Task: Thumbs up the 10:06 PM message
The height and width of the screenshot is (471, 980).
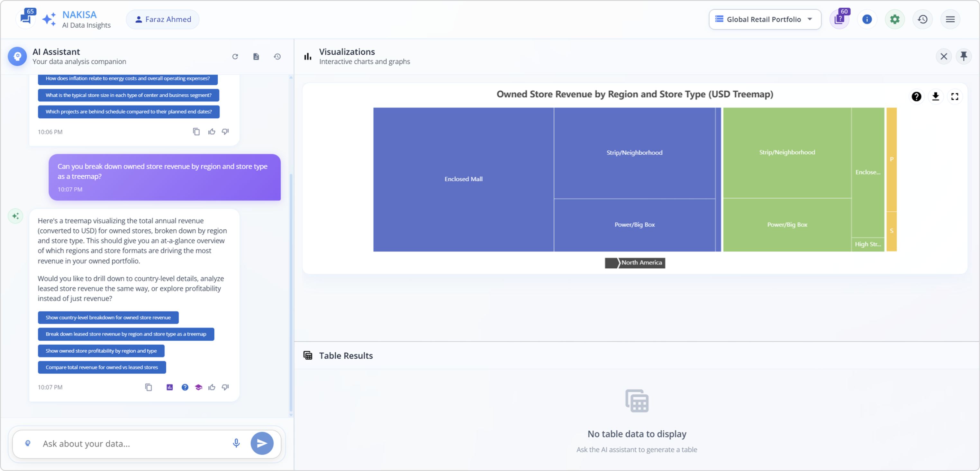Action: pyautogui.click(x=212, y=131)
